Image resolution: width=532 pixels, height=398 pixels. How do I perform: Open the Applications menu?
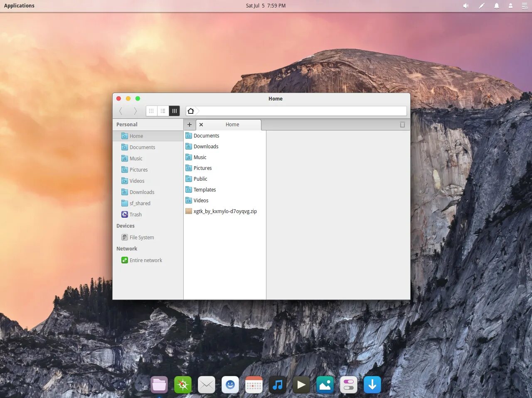point(19,5)
